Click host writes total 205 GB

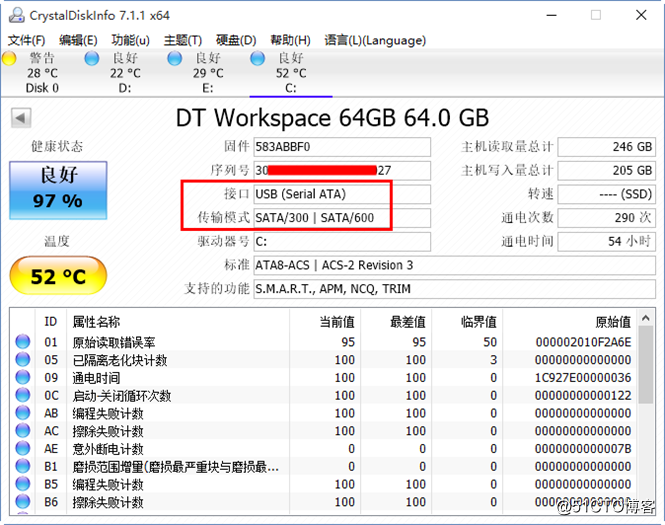[x=606, y=170]
